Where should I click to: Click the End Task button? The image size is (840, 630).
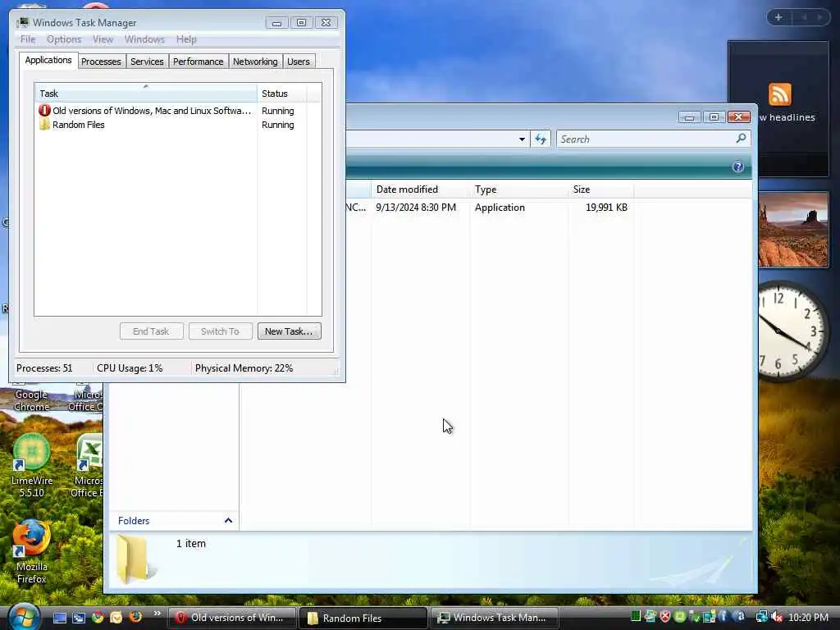point(151,331)
